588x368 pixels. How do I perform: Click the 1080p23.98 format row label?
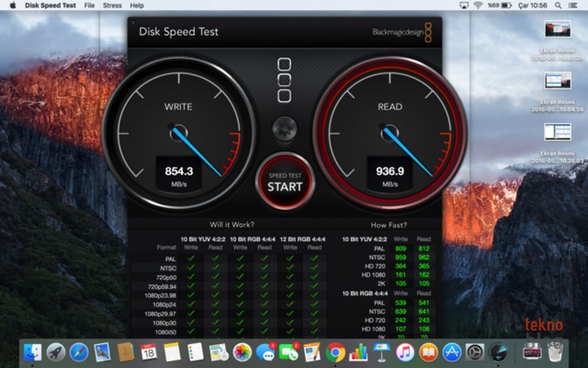click(160, 296)
